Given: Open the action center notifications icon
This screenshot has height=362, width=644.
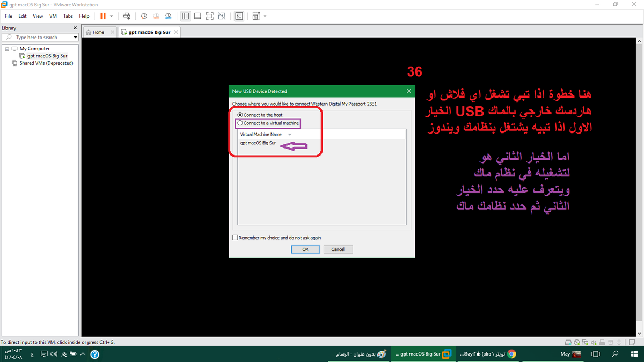Looking at the screenshot, I should pyautogui.click(x=45, y=354).
